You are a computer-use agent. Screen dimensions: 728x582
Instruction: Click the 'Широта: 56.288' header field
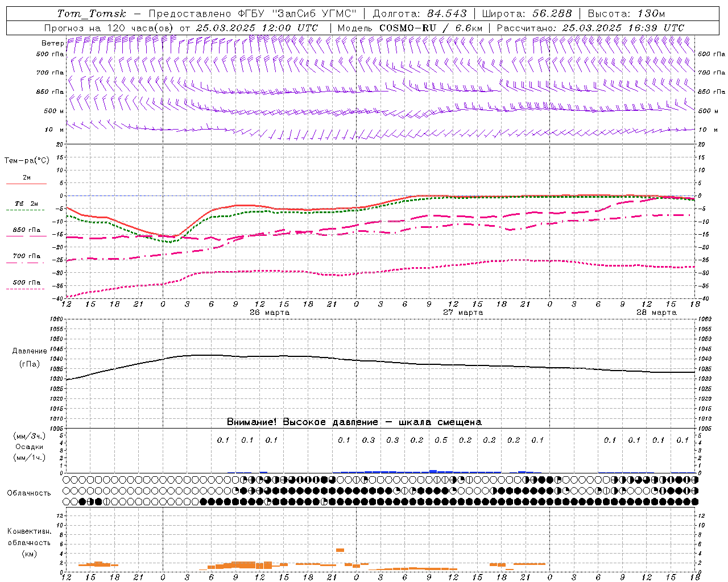coord(527,14)
